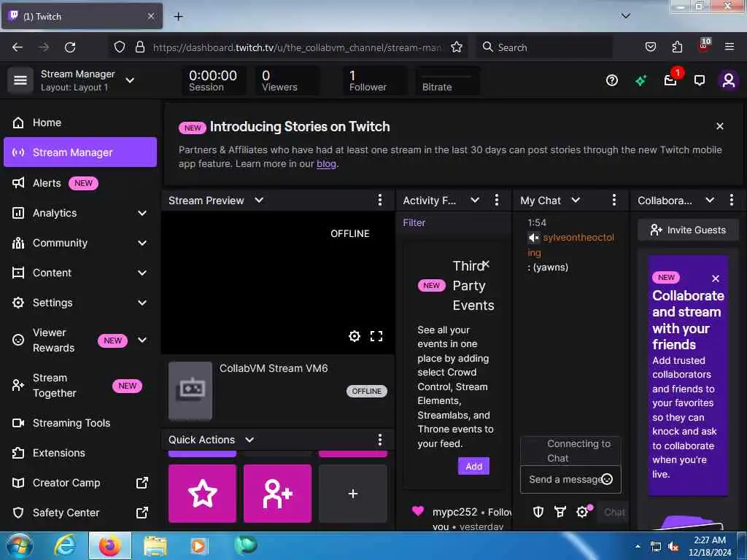Close the Third Party Events card
Viewport: 747px width, 560px height.
[486, 264]
